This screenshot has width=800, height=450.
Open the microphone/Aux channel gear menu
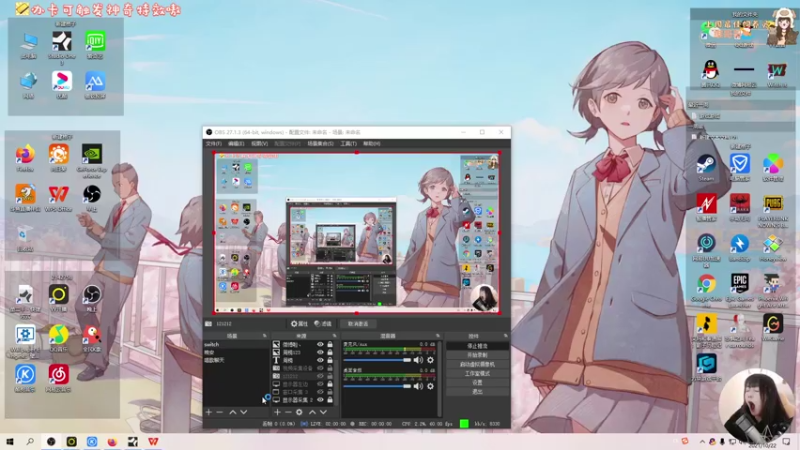coord(431,360)
